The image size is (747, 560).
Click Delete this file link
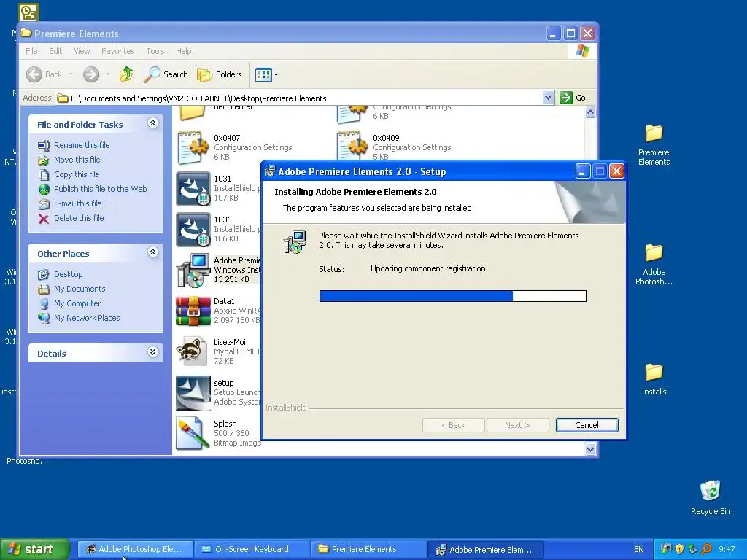click(x=79, y=218)
